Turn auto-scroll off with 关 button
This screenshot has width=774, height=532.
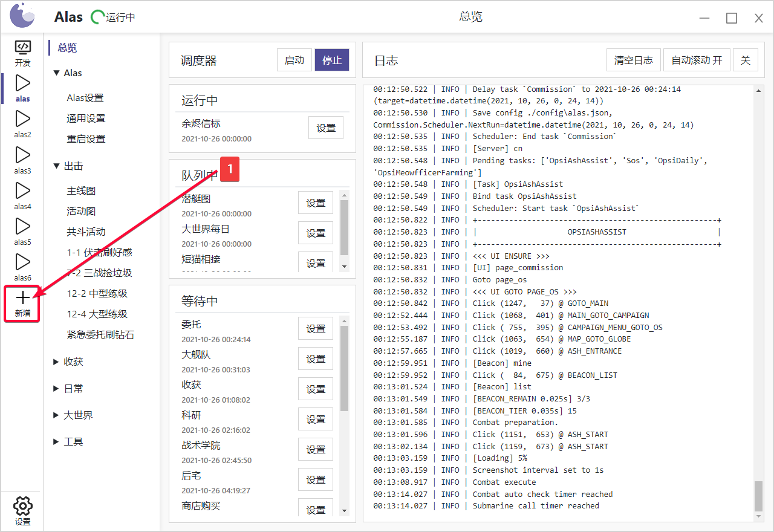pyautogui.click(x=746, y=60)
